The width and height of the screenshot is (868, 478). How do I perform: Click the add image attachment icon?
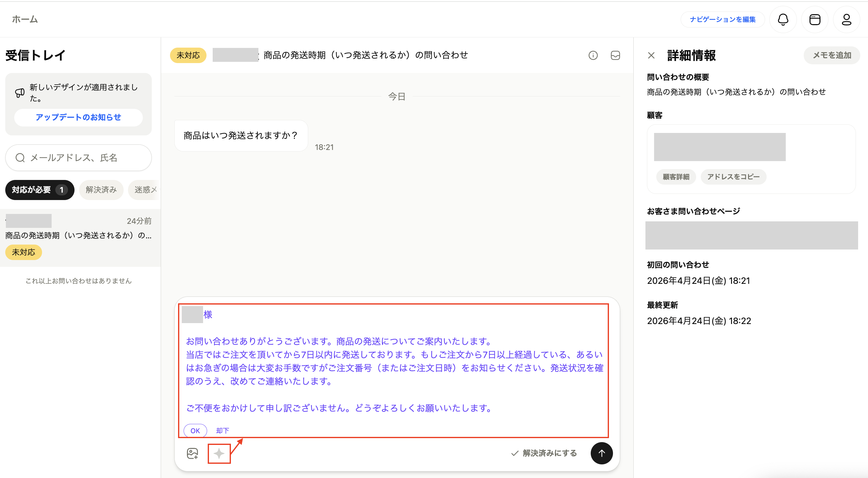(x=192, y=453)
